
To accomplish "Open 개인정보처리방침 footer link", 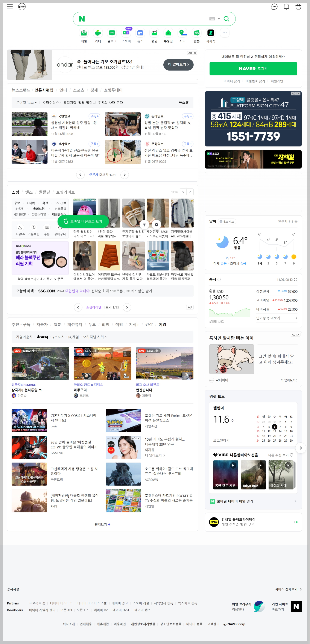I will pos(143,624).
